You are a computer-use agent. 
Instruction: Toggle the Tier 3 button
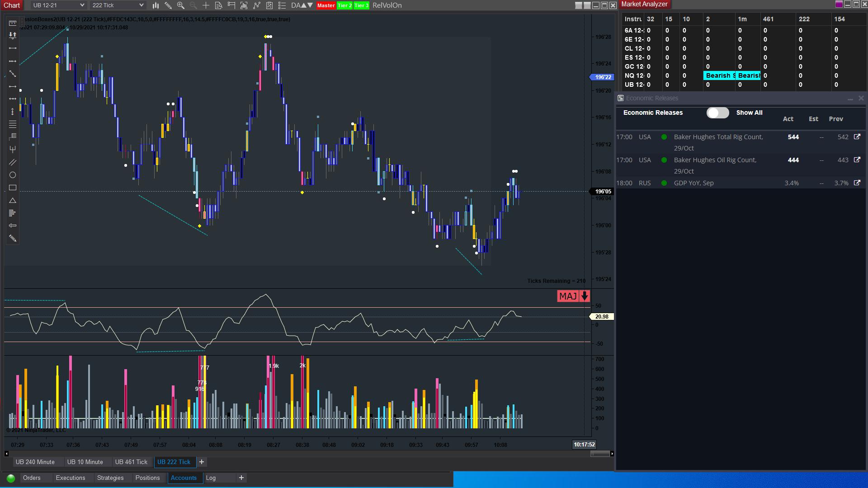362,5
